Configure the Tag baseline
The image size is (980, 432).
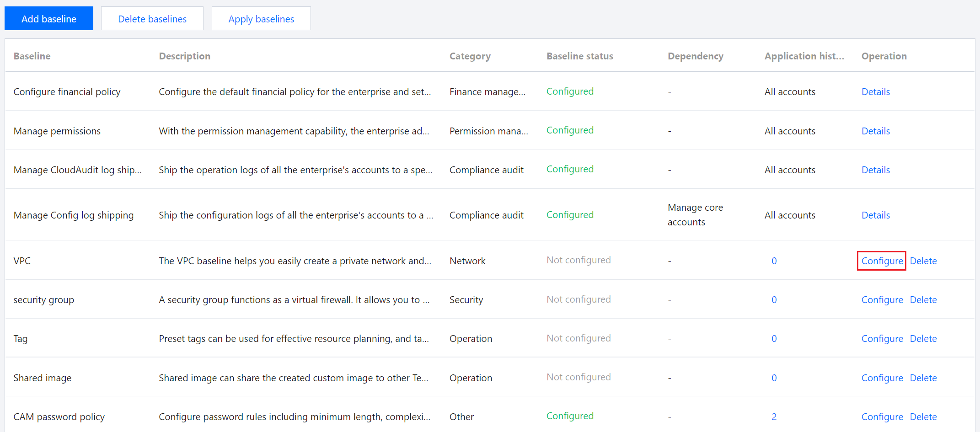[x=882, y=339]
